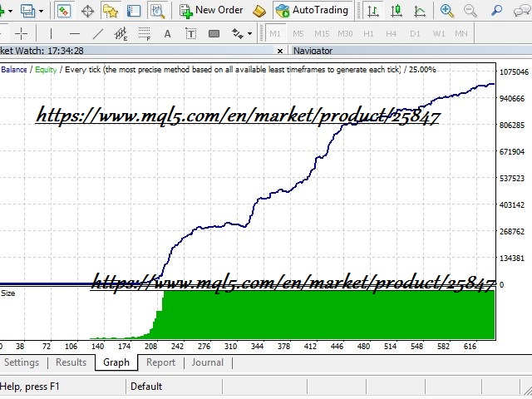Switch to H4 timeframe

coord(392,33)
